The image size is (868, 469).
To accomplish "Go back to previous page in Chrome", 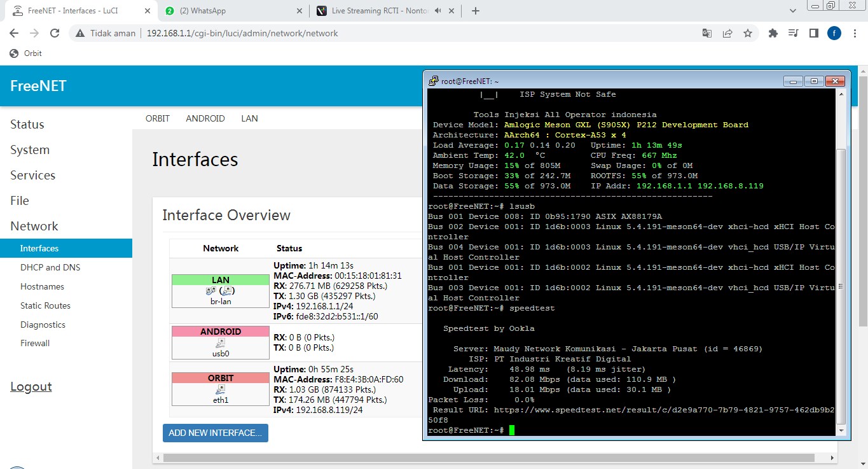I will [x=14, y=33].
